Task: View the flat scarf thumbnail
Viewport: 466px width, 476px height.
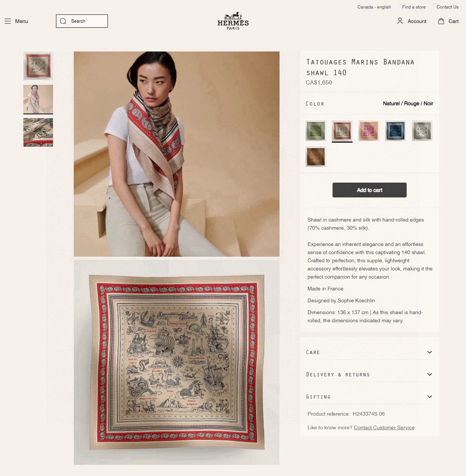Action: coord(38,66)
